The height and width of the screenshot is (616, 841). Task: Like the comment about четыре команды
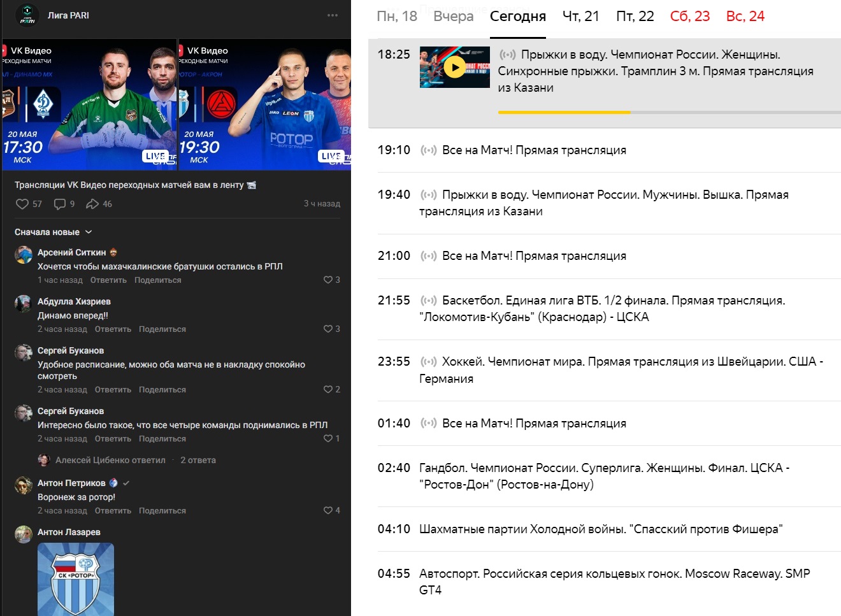[x=328, y=438]
